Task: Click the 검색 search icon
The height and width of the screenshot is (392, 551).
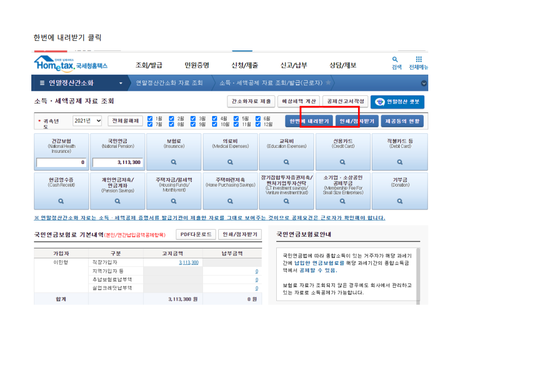Action: [x=396, y=63]
